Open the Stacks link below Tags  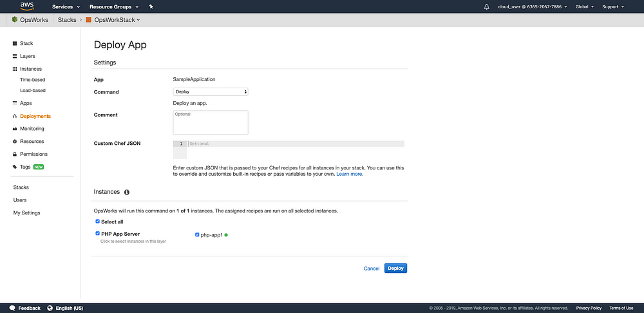click(x=21, y=187)
